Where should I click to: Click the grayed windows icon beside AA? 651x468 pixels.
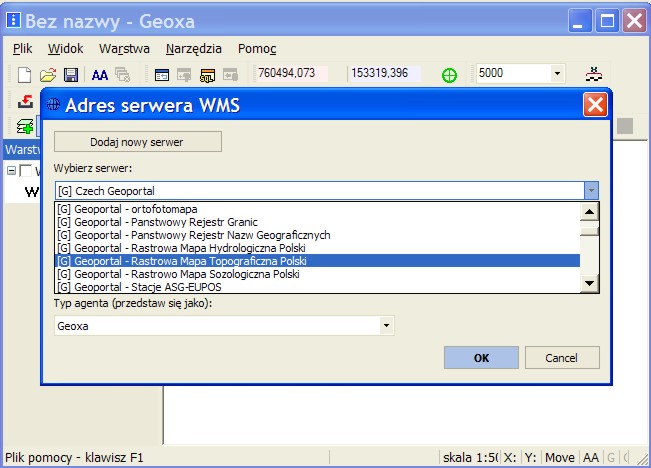(x=122, y=75)
